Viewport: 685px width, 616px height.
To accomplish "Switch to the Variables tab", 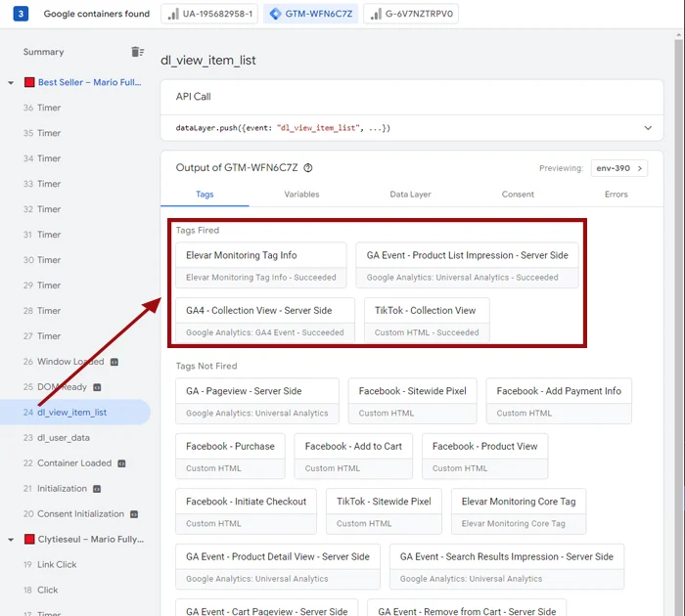I will 301,195.
